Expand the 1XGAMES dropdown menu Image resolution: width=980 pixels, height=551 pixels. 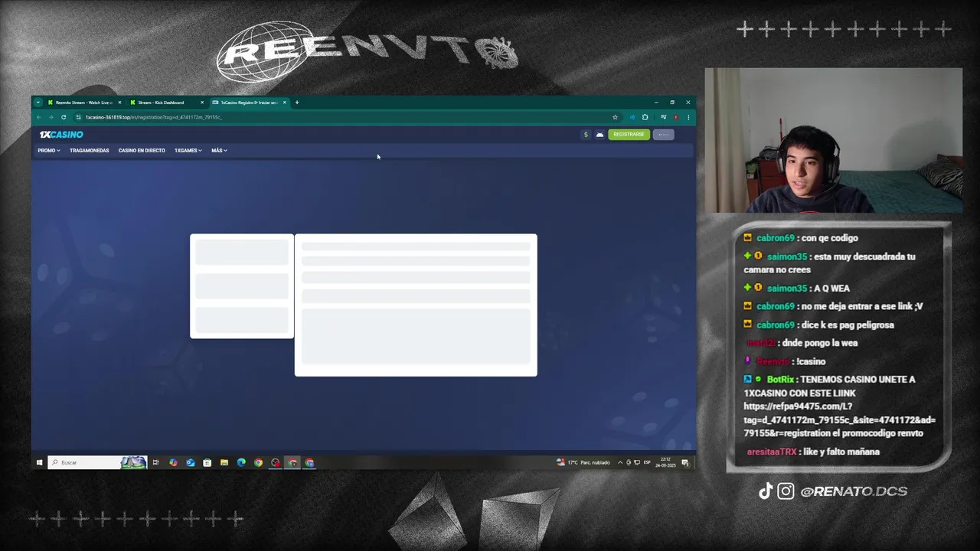188,151
